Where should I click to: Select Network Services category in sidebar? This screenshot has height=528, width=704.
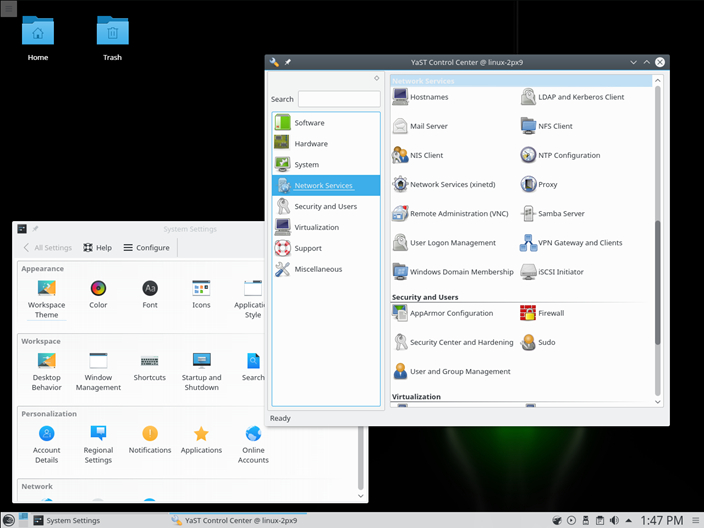pos(326,185)
